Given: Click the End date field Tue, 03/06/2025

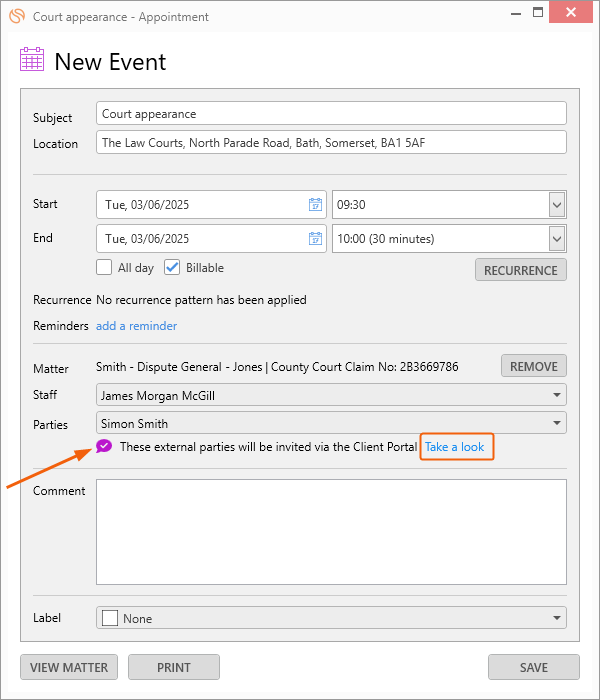Looking at the screenshot, I should 211,238.
